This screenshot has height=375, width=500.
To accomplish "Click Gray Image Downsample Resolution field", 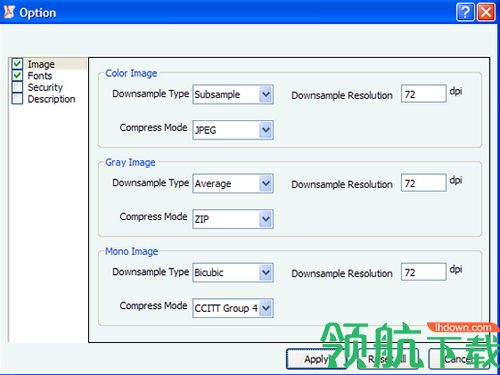I will pos(423,183).
